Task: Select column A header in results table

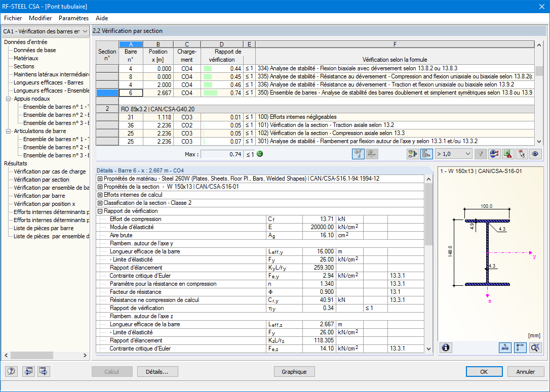Action: click(131, 44)
